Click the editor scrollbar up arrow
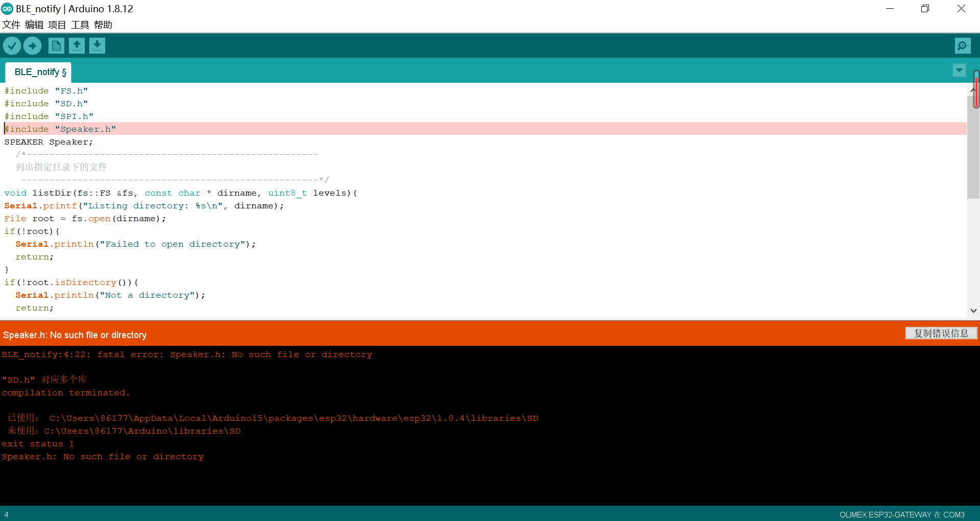Image resolution: width=980 pixels, height=521 pixels. [972, 90]
